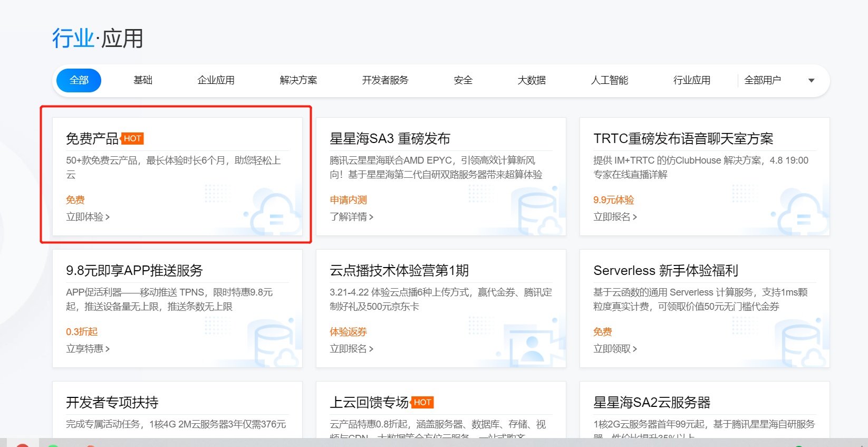Screen dimensions: 868x447
Task: Click 3.21-4.22 体验云点播 description text
Action: click(441, 299)
